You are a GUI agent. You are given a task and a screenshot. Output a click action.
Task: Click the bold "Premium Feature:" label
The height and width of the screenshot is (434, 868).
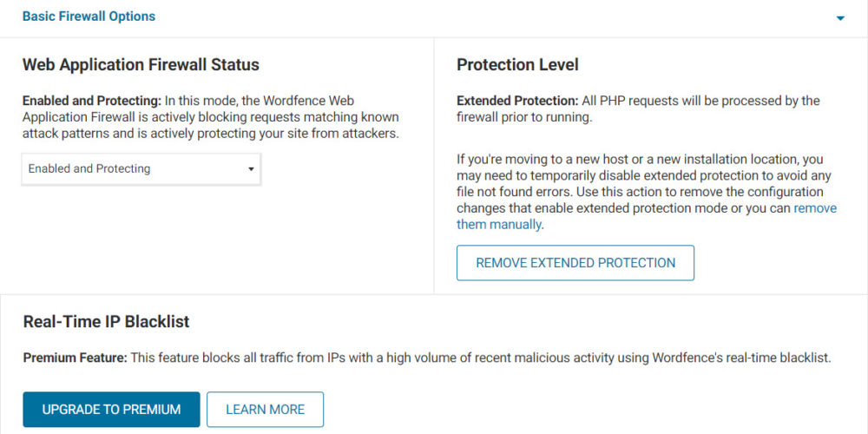75,358
